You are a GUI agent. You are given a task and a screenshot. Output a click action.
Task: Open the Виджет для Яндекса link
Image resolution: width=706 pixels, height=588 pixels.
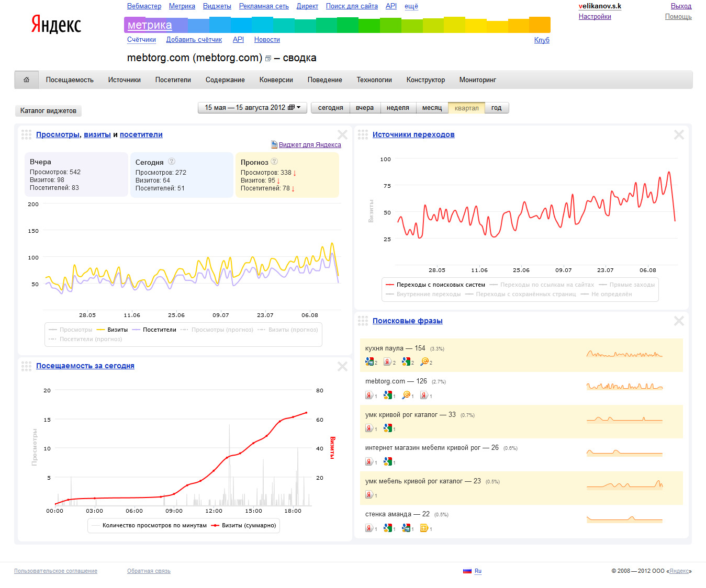click(x=309, y=145)
